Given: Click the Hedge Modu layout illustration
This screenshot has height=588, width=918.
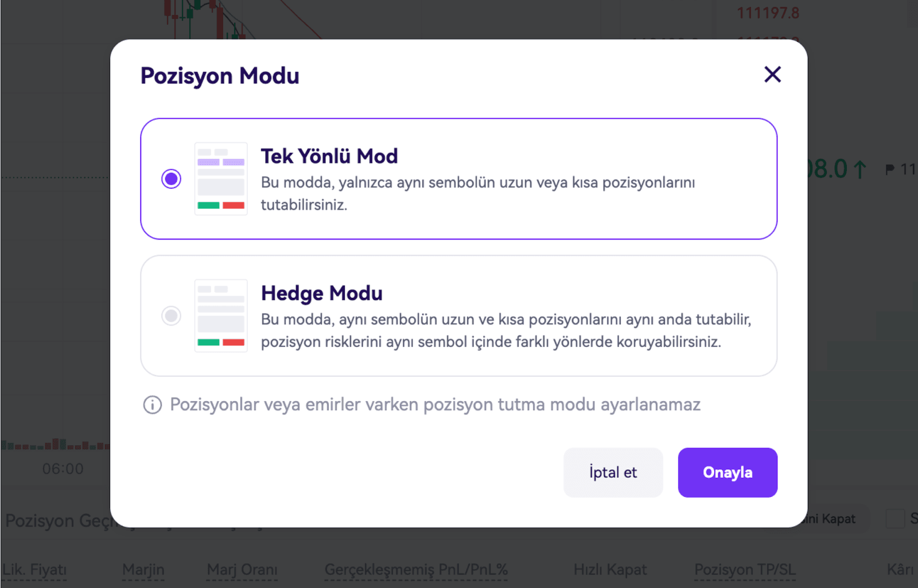Looking at the screenshot, I should (x=221, y=316).
